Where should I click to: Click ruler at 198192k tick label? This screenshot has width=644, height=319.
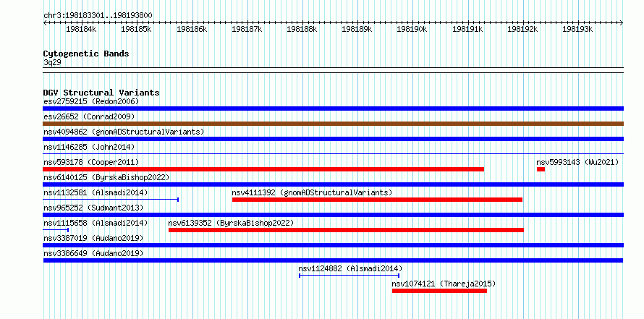[522, 29]
